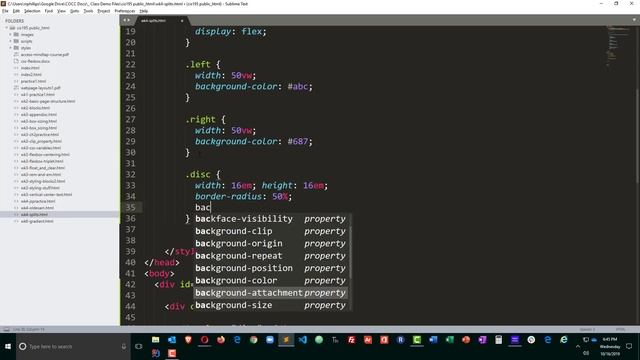640x360 pixels.
Task: Click the tab navigation forward arrow
Action: tap(129, 20)
